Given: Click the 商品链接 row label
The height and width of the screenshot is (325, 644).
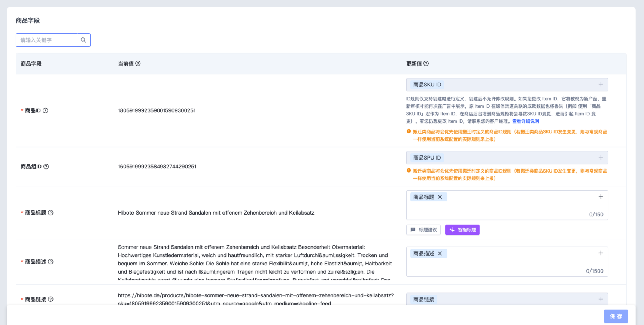Looking at the screenshot, I should [x=36, y=299].
